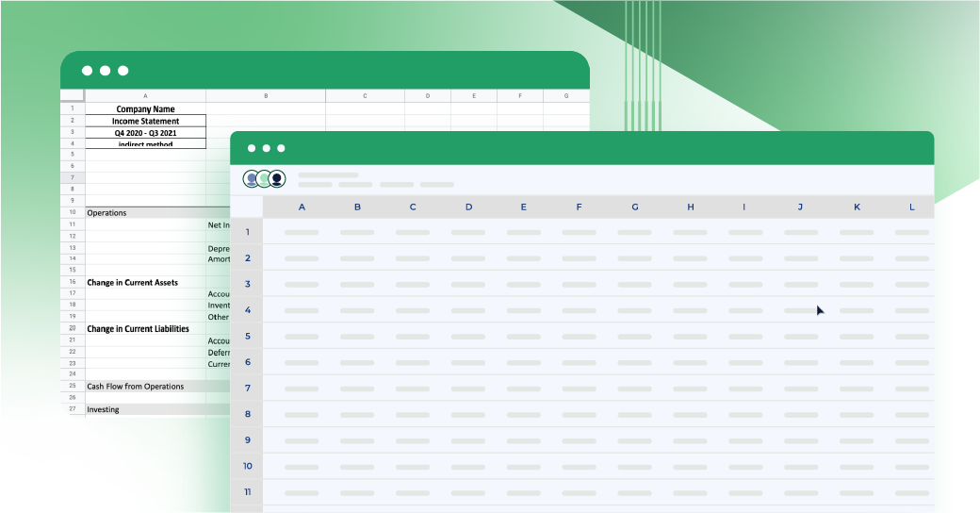This screenshot has height=513, width=980.
Task: Select row 7 header in front spreadsheet
Action: 248,388
